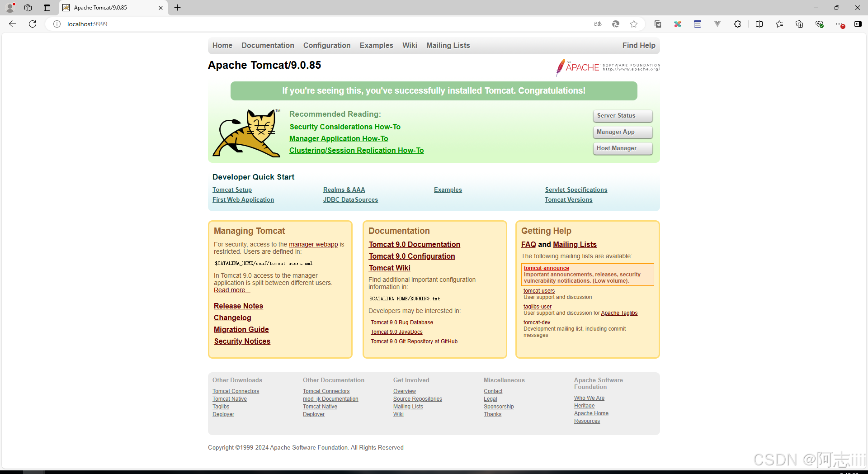The height and width of the screenshot is (474, 868).
Task: Open the settings and more menu
Action: click(839, 24)
